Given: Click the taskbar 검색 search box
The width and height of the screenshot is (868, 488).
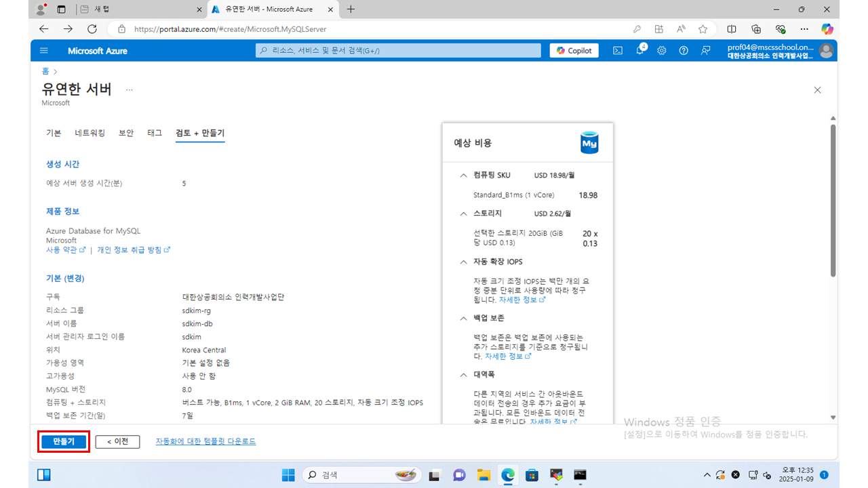Looking at the screenshot, I should (362, 475).
